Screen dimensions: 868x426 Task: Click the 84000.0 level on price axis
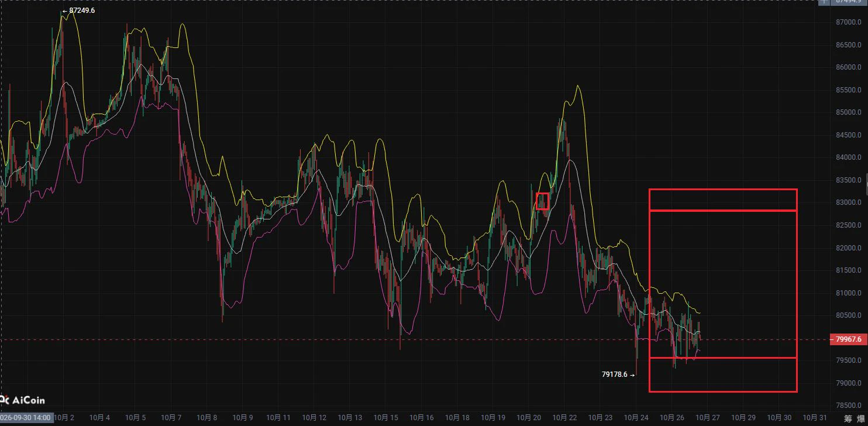coord(848,157)
